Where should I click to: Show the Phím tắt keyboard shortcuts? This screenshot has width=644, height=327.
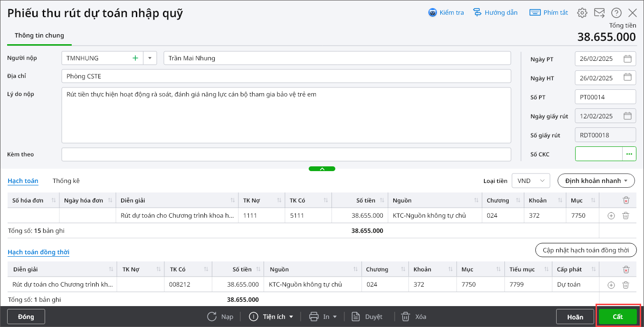click(549, 13)
